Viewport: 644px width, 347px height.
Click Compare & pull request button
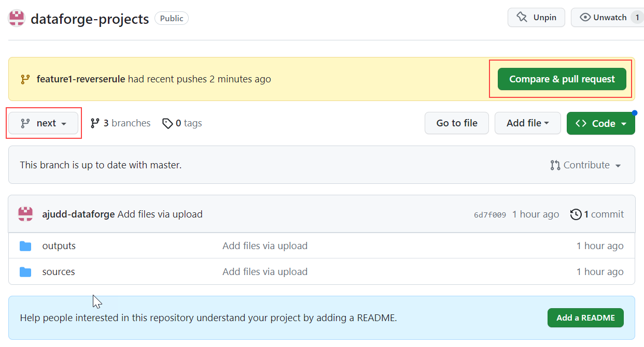coord(562,79)
